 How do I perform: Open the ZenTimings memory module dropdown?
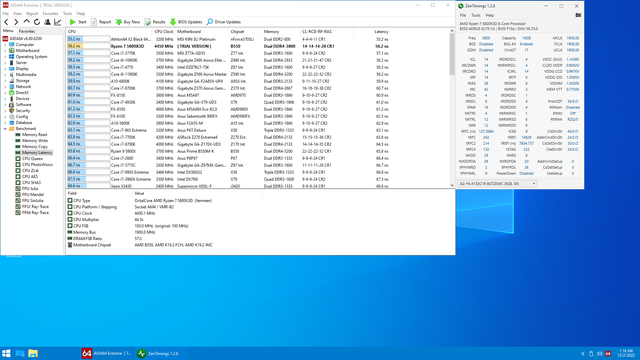click(x=497, y=184)
